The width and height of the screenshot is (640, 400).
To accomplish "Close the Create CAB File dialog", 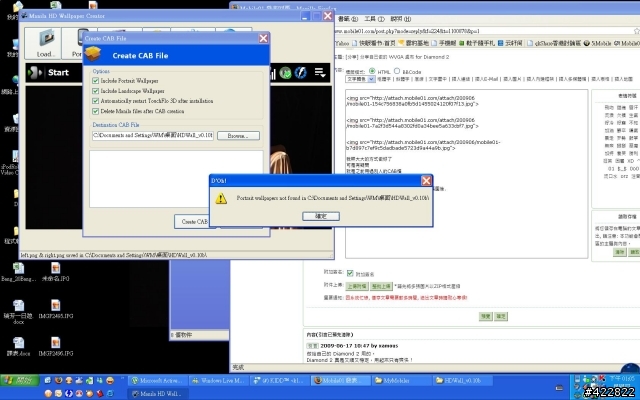I will click(x=263, y=38).
